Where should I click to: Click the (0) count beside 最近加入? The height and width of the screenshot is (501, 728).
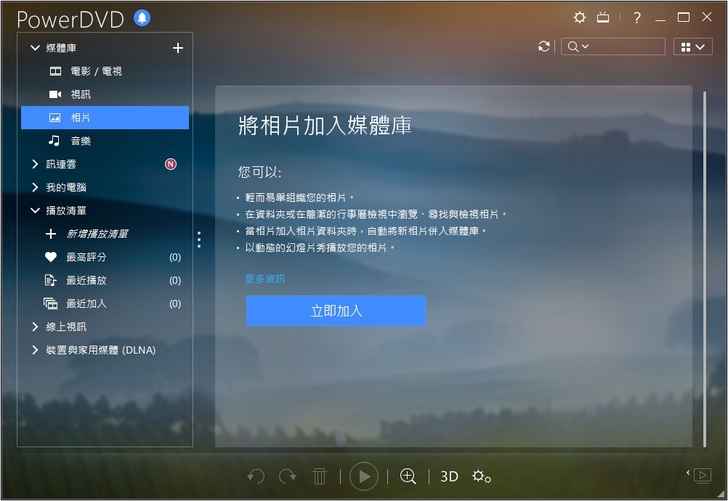click(175, 304)
